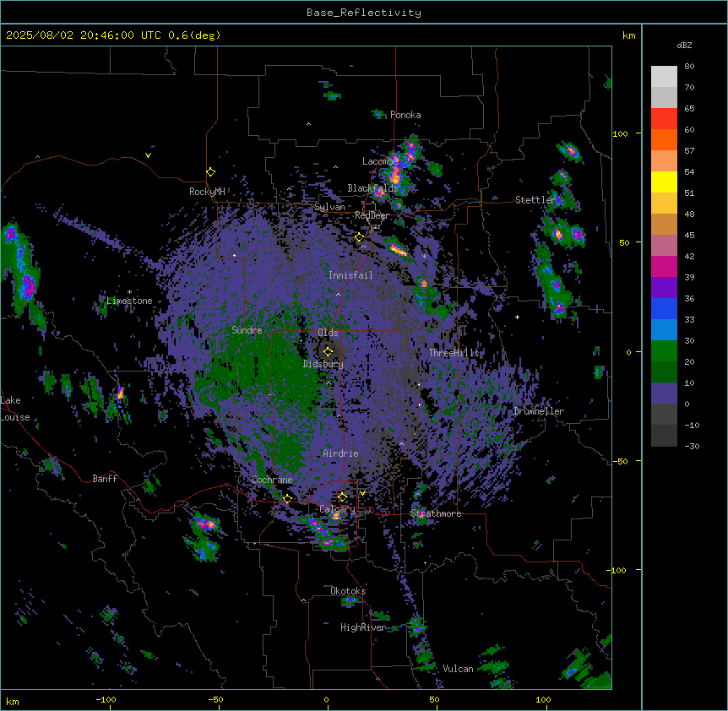Click the -100 tick on bottom axis
The height and width of the screenshot is (711, 728).
(106, 699)
